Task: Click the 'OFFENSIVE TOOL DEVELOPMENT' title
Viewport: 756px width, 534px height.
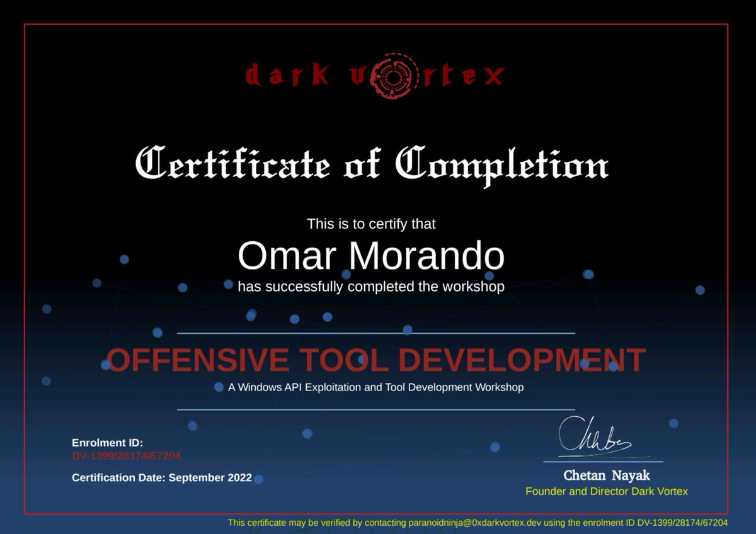Action: (x=376, y=360)
